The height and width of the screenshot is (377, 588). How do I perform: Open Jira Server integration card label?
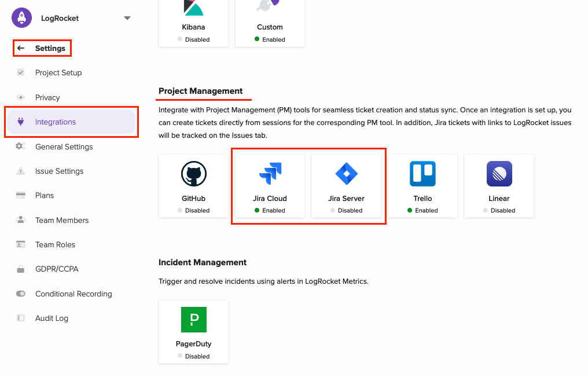(346, 199)
